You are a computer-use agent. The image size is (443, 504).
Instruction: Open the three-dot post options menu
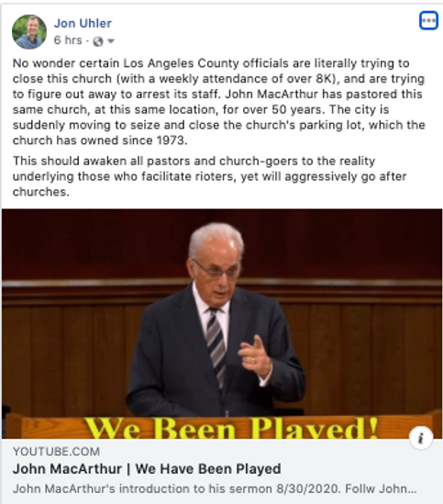(428, 20)
